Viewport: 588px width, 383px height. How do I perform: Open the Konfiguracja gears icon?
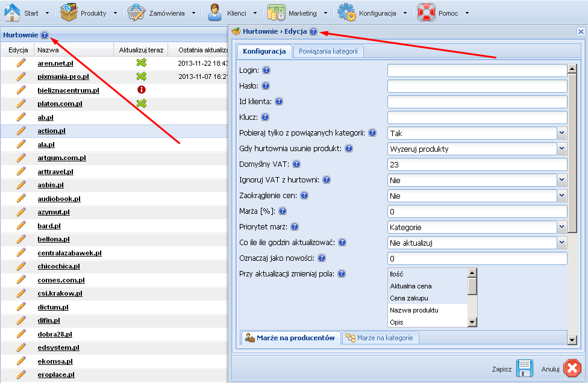pyautogui.click(x=347, y=13)
